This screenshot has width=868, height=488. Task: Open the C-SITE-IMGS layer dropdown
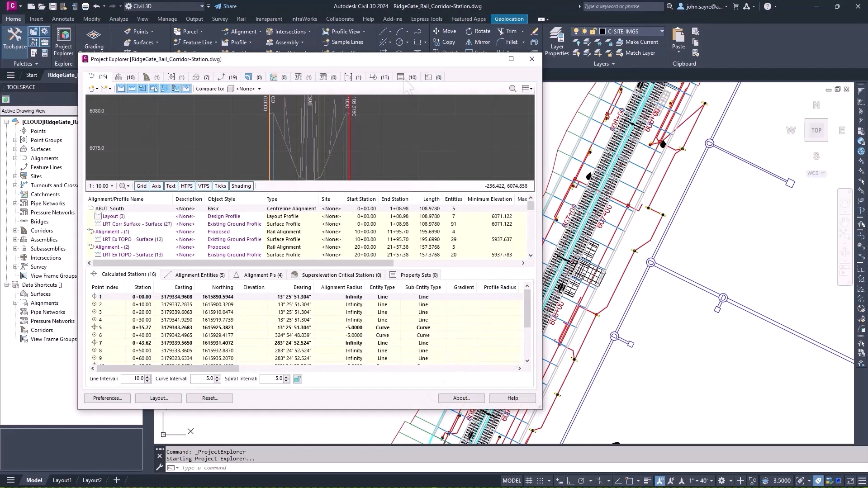click(x=662, y=31)
